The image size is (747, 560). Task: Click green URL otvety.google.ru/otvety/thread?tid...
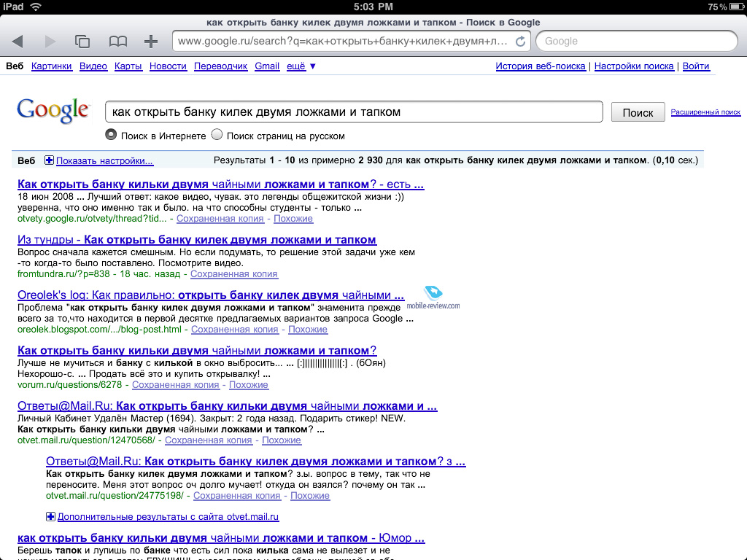coord(92,219)
